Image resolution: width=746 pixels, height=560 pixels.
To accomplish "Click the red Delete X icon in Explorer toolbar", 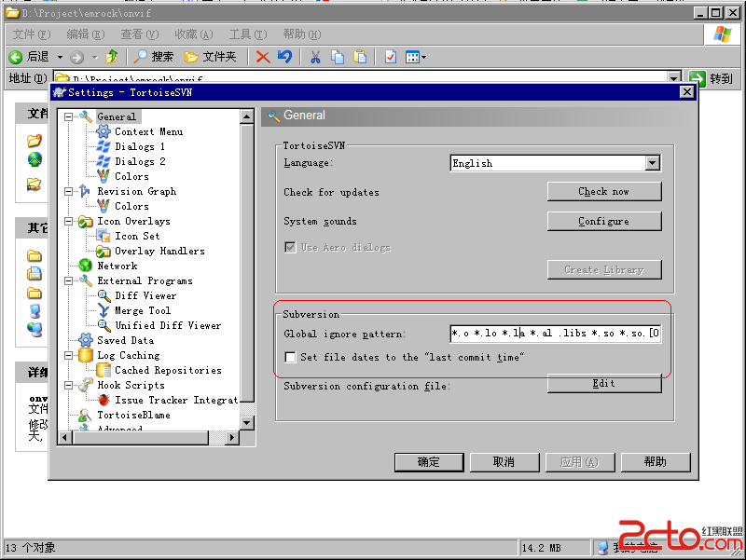I will [x=263, y=57].
